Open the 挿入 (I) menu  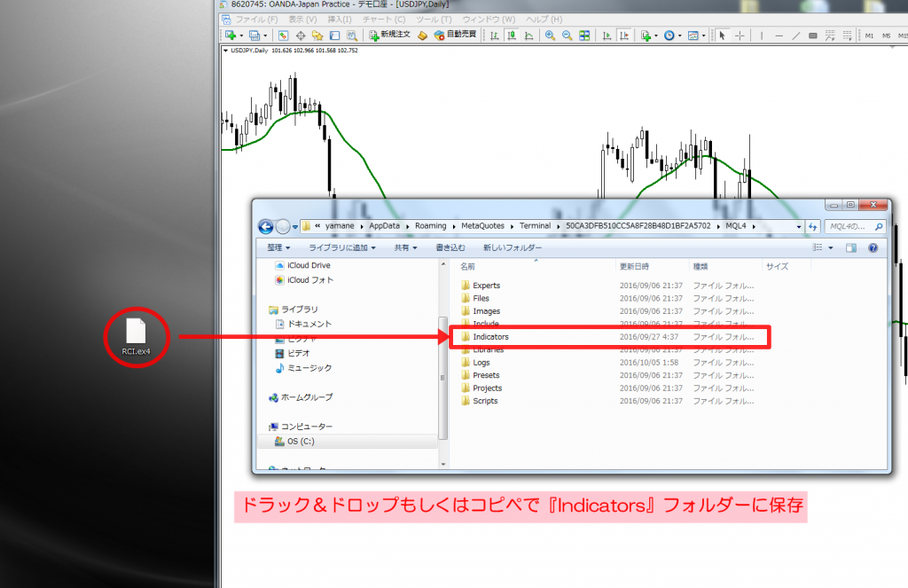340,20
